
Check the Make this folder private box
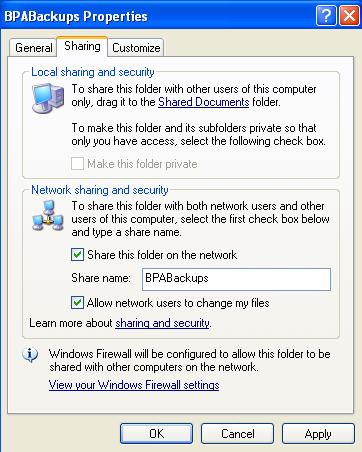(x=77, y=164)
